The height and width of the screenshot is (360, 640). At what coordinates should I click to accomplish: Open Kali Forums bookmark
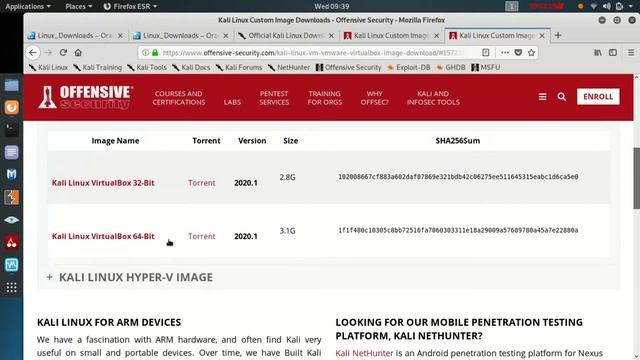[x=239, y=67]
